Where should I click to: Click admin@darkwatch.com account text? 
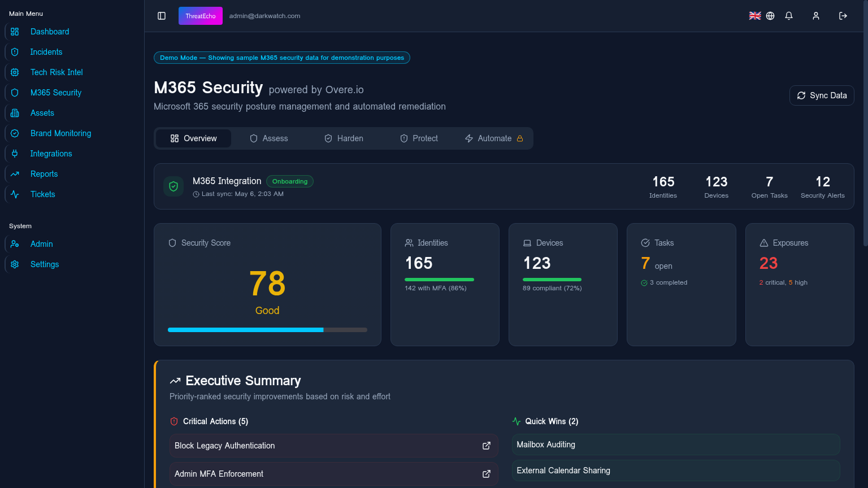click(x=264, y=16)
